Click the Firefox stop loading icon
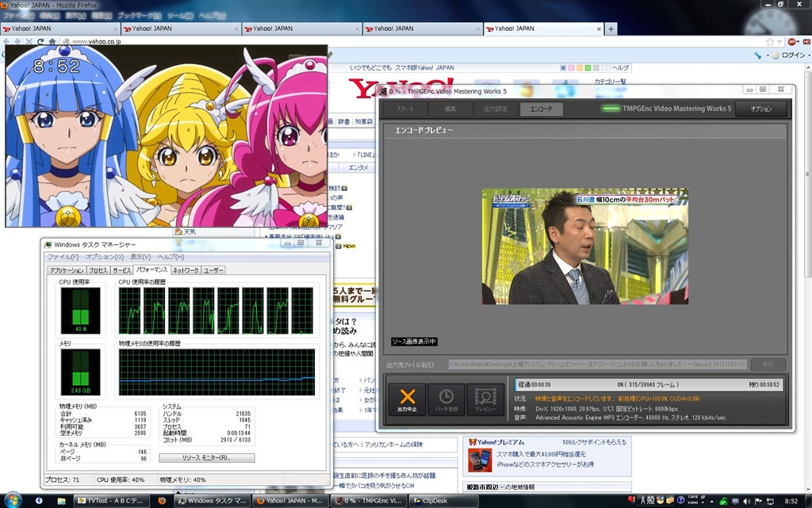Image resolution: width=812 pixels, height=508 pixels. 29,41
